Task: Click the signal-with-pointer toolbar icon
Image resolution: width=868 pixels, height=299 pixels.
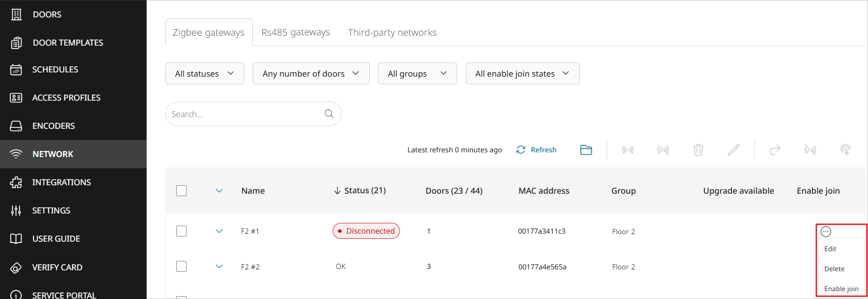Action: pyautogui.click(x=845, y=150)
